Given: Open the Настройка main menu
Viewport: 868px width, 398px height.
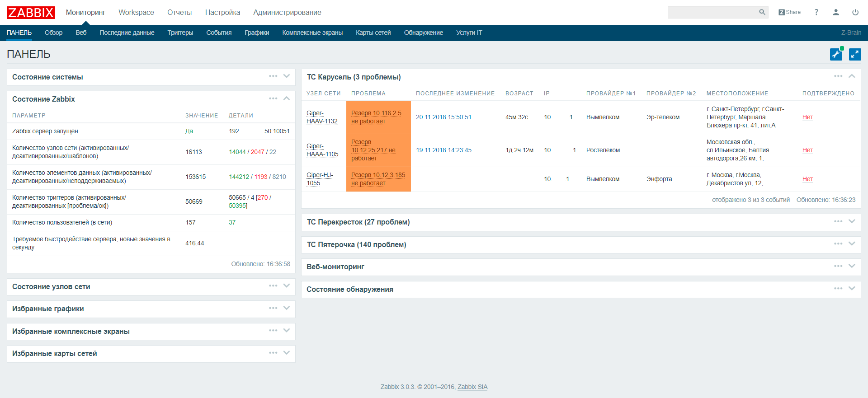Looking at the screenshot, I should pos(222,13).
